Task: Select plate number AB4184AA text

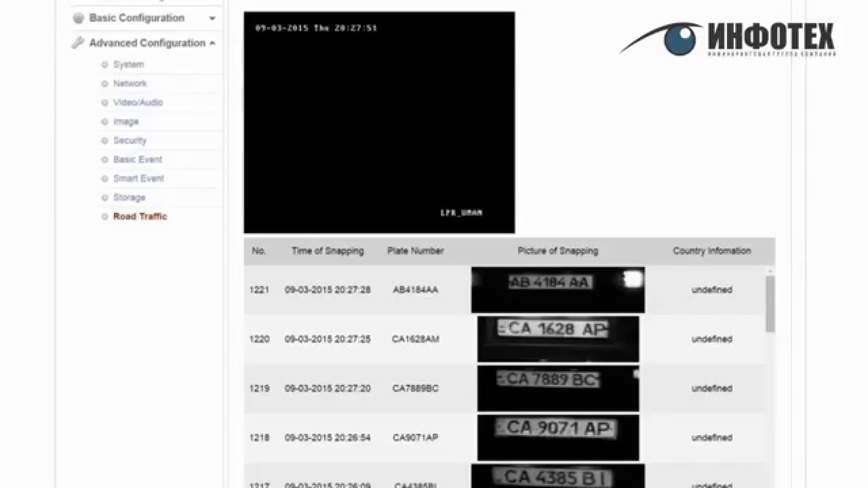Action: pos(416,289)
